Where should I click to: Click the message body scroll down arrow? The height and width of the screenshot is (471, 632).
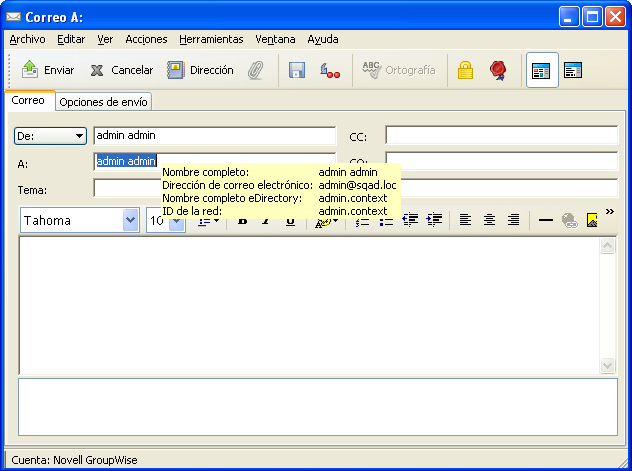[x=607, y=365]
